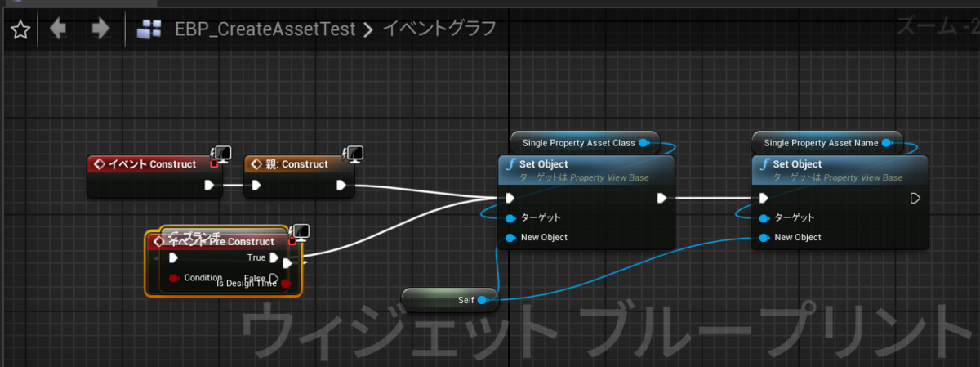Click Is Design Time pin on Pre Construct

tap(286, 284)
